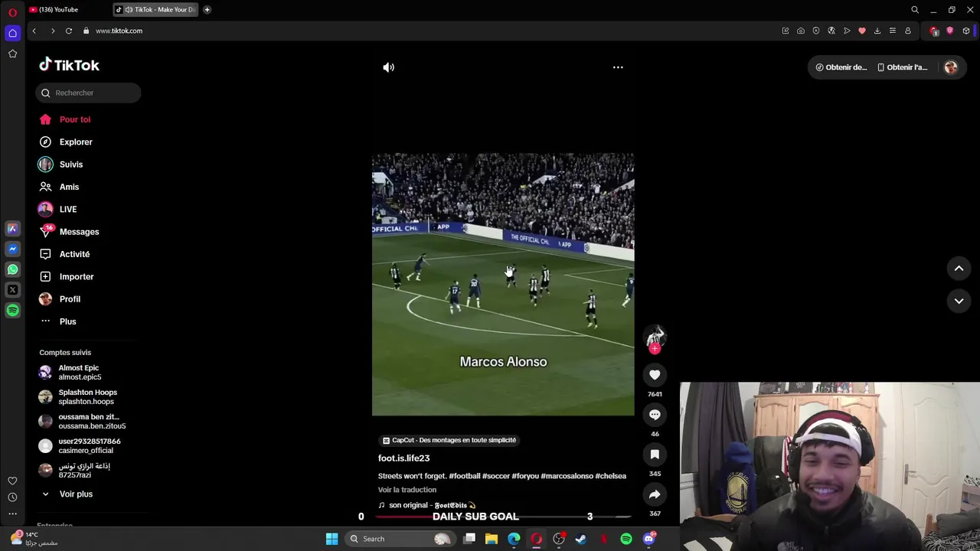Expand the Plus menu in sidebar
The image size is (980, 551).
[x=67, y=321]
